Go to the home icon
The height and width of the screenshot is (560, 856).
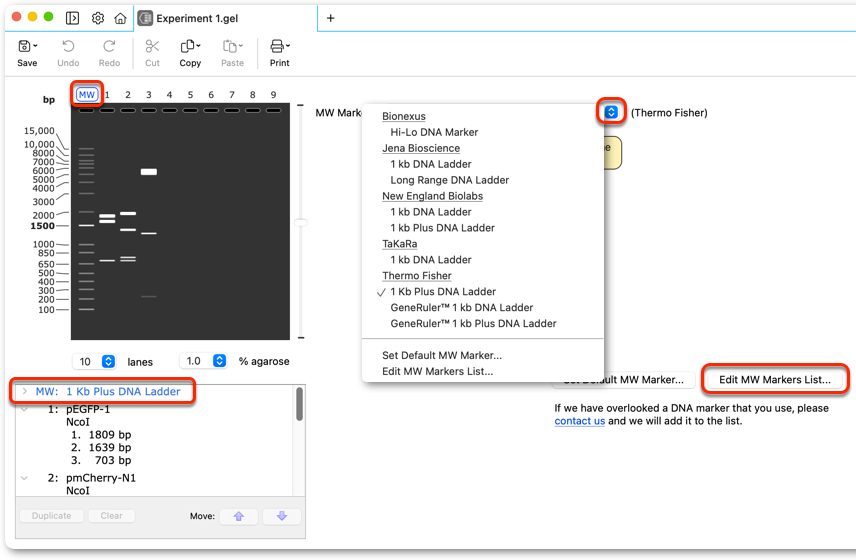(120, 18)
